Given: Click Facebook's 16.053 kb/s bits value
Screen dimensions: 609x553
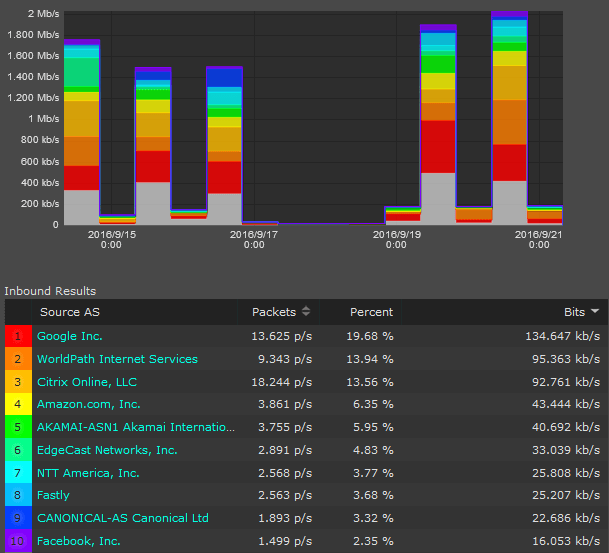Looking at the screenshot, I should pos(566,541).
